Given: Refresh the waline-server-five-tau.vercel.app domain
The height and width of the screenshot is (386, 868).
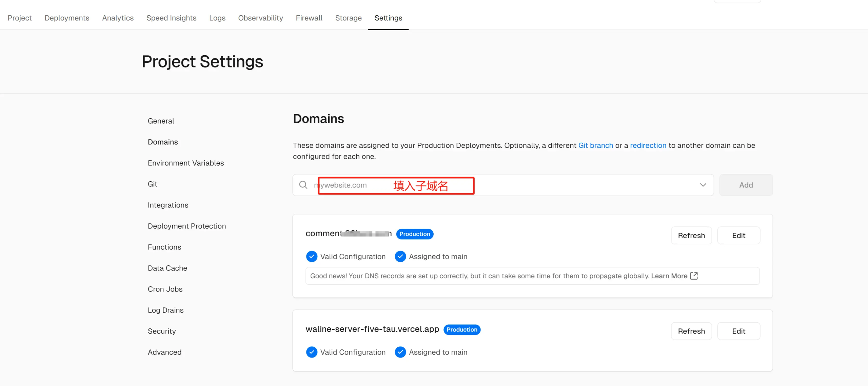Looking at the screenshot, I should click(691, 331).
